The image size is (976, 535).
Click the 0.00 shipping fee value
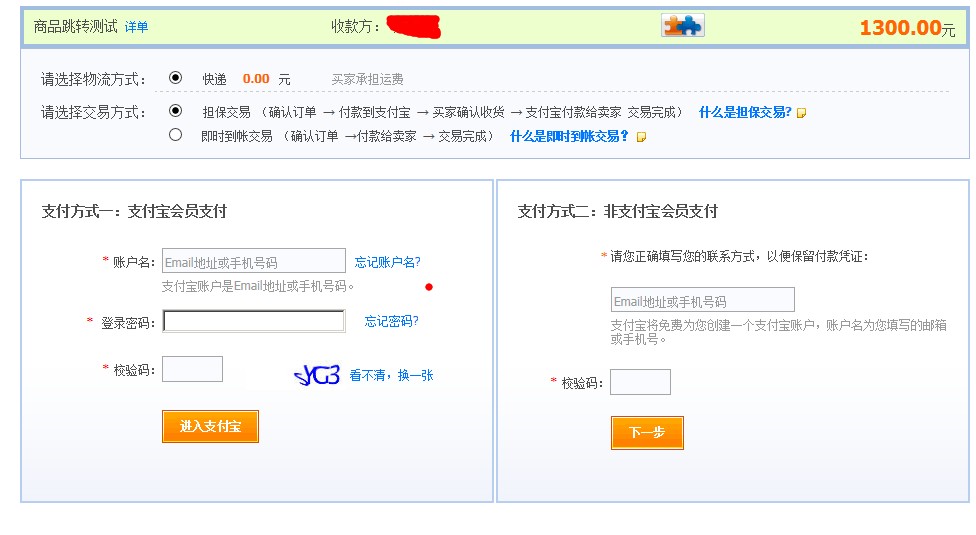coord(256,79)
